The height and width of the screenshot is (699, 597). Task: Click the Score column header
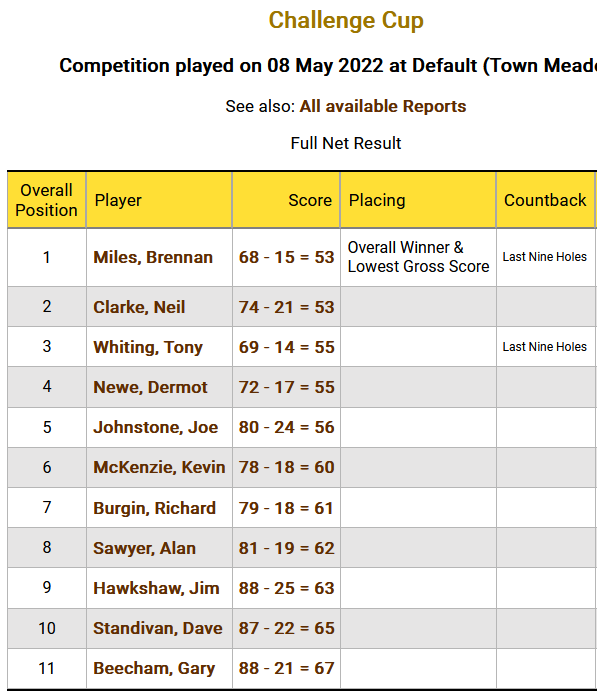pyautogui.click(x=310, y=200)
